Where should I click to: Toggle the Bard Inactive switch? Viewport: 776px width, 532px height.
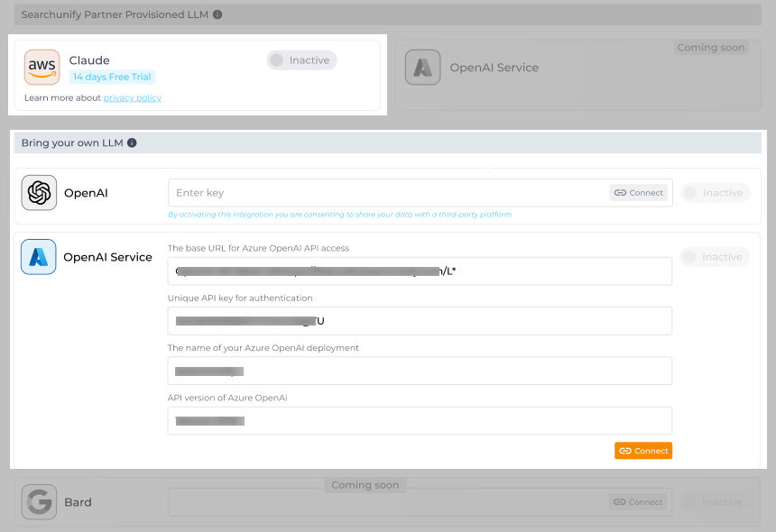715,502
